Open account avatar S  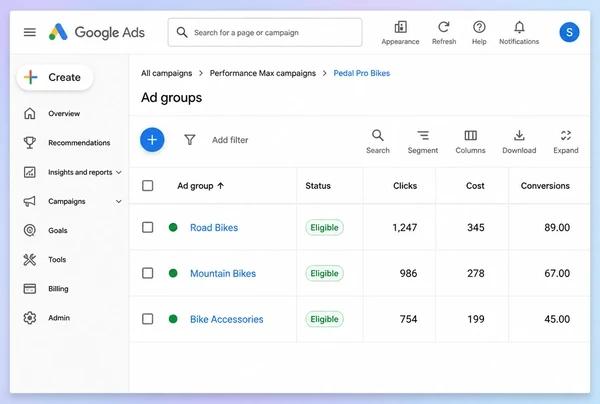[569, 32]
